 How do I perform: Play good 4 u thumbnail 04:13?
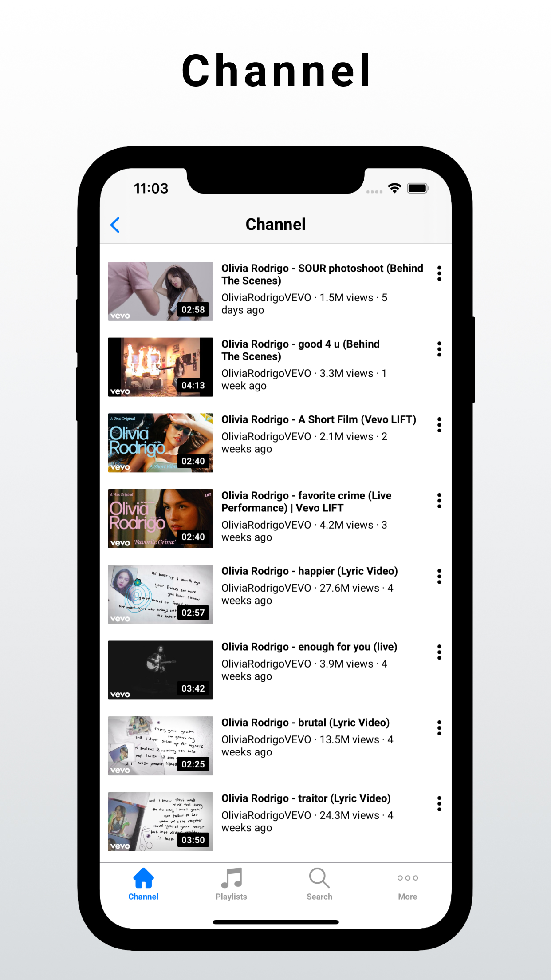click(160, 367)
